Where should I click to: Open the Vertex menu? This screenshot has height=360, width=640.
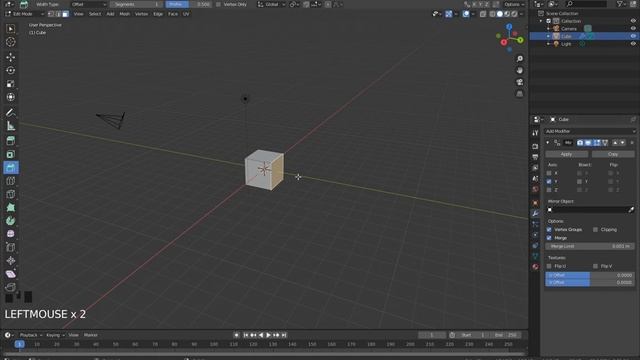(x=141, y=14)
